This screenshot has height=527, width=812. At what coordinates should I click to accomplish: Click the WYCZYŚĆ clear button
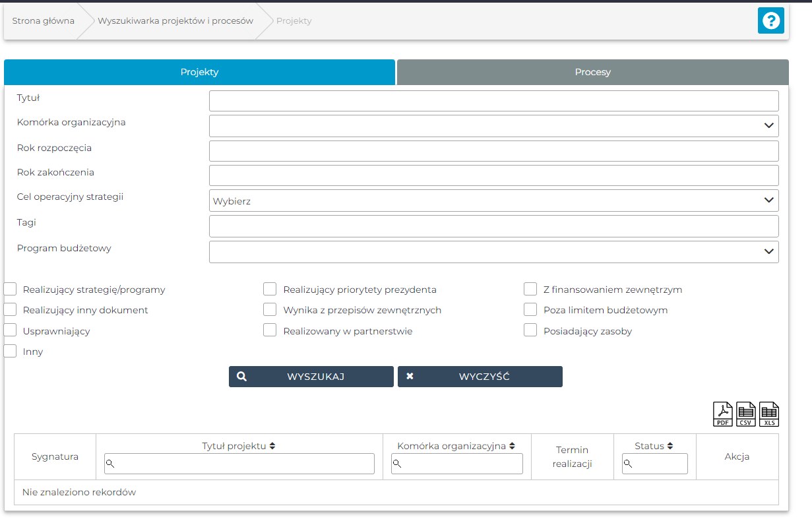(x=480, y=377)
